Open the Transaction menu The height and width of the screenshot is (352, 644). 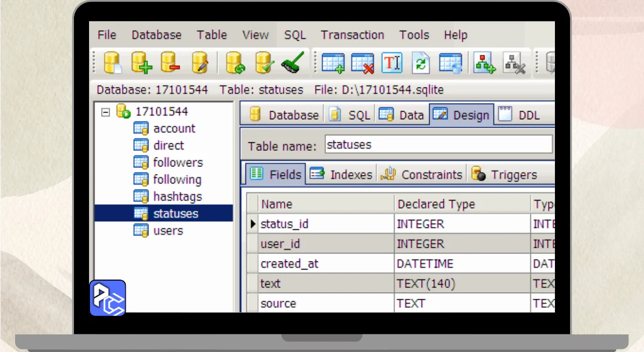tap(352, 35)
